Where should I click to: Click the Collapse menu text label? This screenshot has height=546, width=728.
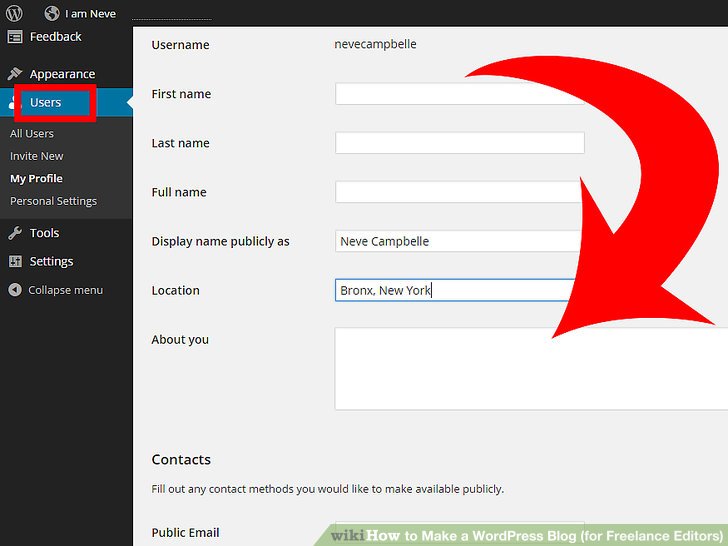pyautogui.click(x=65, y=290)
